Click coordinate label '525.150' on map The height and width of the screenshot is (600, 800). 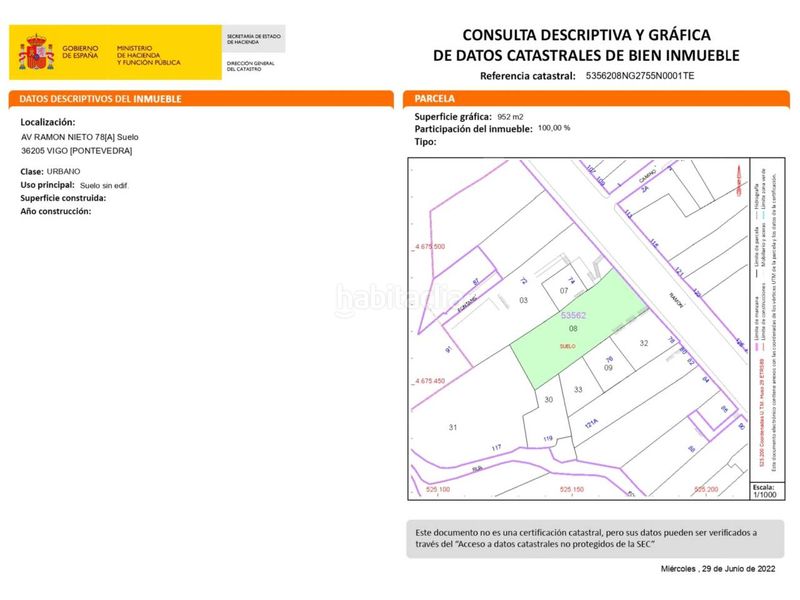coord(572,490)
